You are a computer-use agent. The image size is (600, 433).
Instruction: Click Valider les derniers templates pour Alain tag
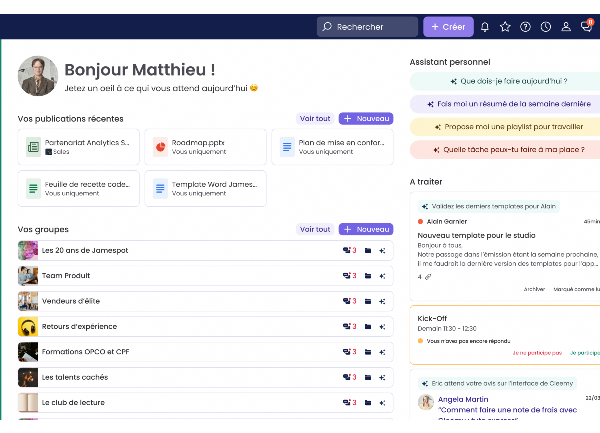489,207
